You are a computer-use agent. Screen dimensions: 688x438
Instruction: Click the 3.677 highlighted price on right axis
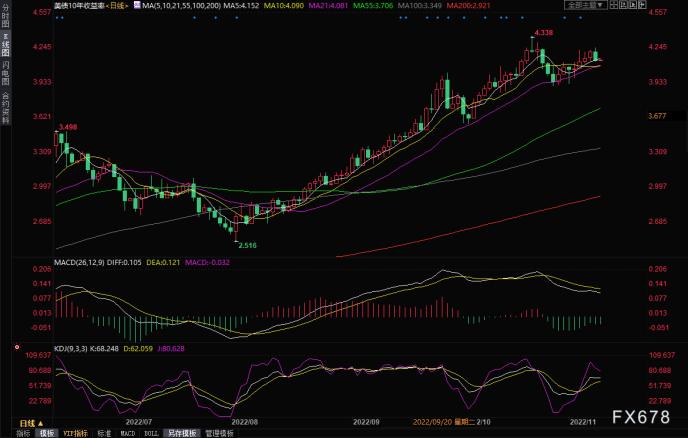click(657, 116)
